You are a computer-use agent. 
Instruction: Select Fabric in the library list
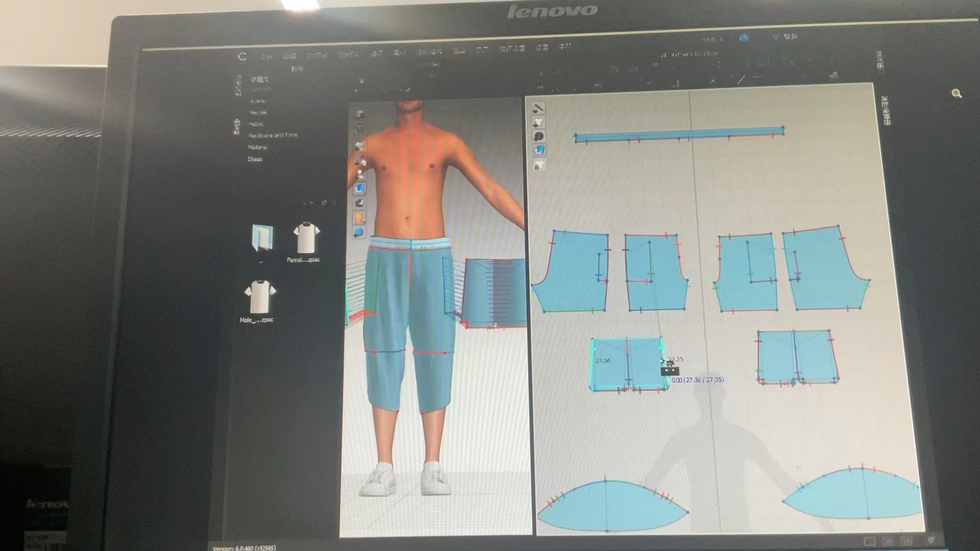click(x=256, y=124)
